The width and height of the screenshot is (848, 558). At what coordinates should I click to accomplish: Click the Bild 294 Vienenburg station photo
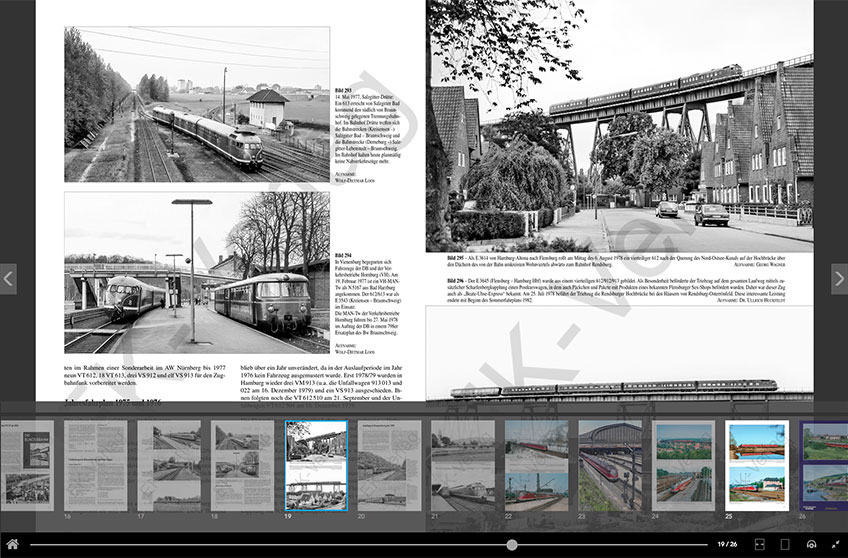197,273
